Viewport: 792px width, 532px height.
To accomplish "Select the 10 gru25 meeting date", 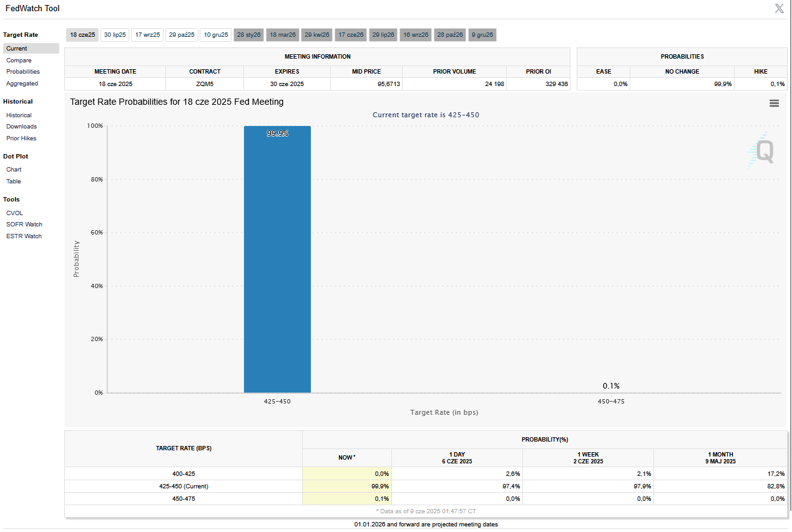I will 216,35.
